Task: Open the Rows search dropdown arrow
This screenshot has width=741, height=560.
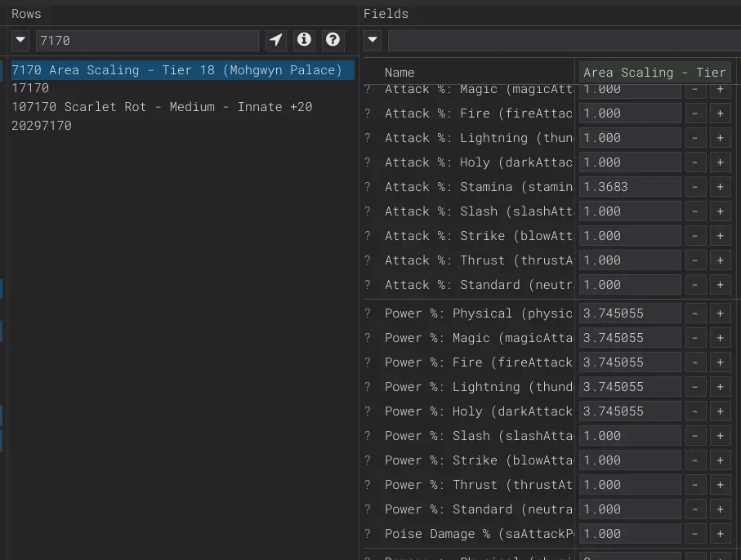Action: pos(20,40)
